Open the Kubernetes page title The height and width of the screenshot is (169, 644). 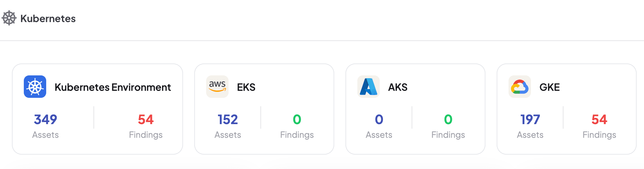pos(48,19)
